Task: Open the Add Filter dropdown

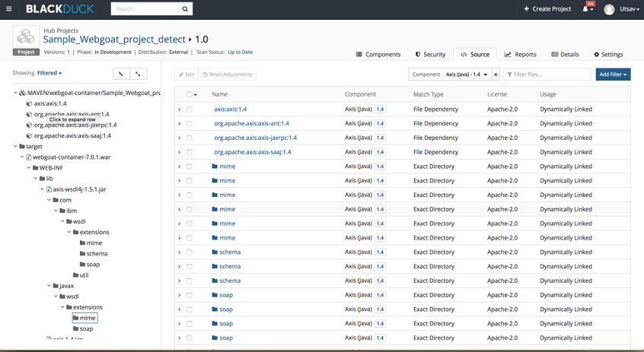Action: pos(613,75)
